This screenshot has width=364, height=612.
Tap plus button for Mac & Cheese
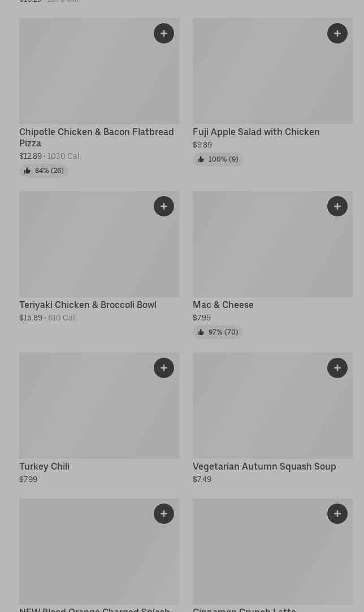pyautogui.click(x=337, y=206)
